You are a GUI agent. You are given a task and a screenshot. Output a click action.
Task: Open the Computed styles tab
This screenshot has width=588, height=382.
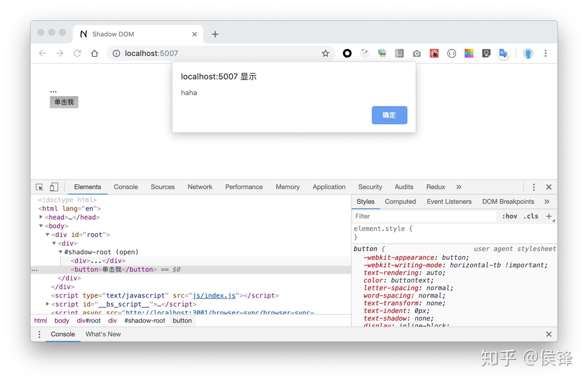400,201
